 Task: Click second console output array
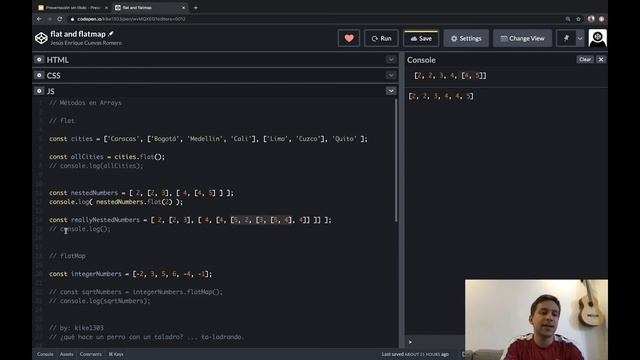[x=441, y=96]
